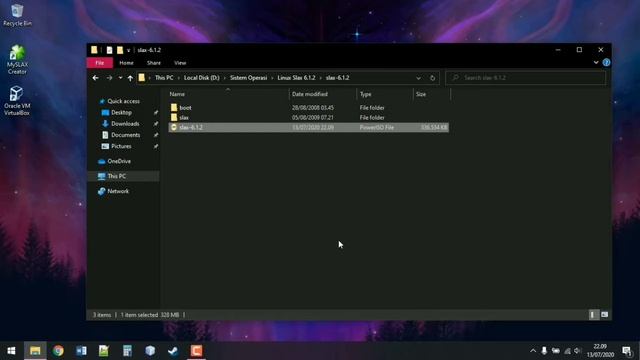
Task: Open Customize Quick Access Toolbar dropdown
Action: (129, 50)
